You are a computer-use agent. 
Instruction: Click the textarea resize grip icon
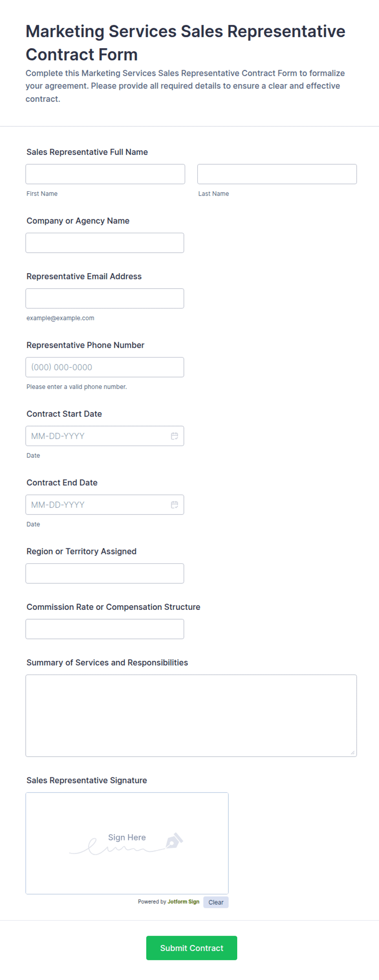click(x=353, y=753)
